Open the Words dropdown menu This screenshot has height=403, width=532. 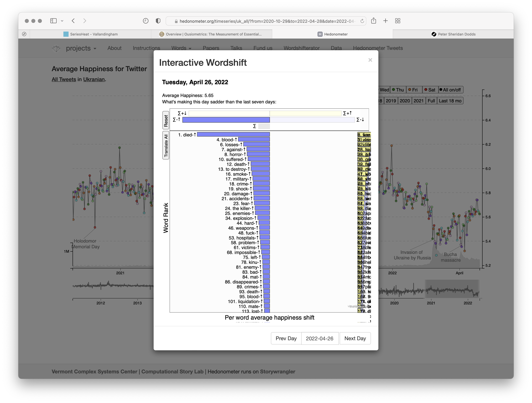coord(181,48)
